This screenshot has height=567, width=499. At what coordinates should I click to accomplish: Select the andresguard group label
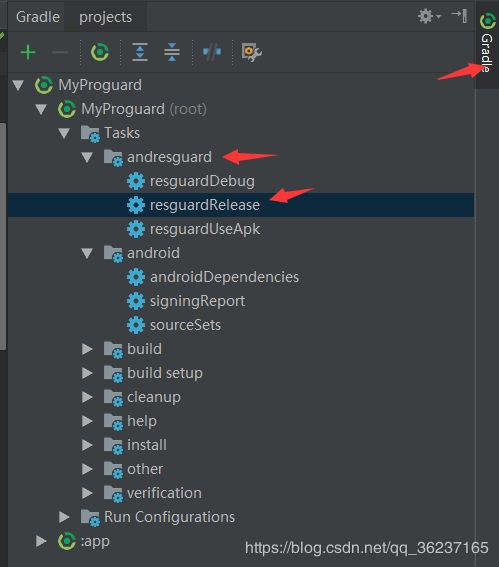tap(169, 158)
